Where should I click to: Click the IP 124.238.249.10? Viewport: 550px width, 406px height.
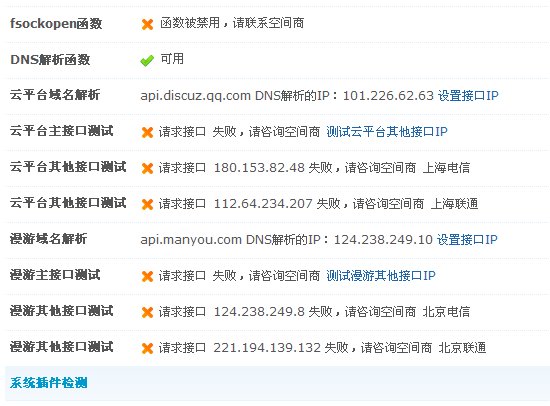coord(383,240)
